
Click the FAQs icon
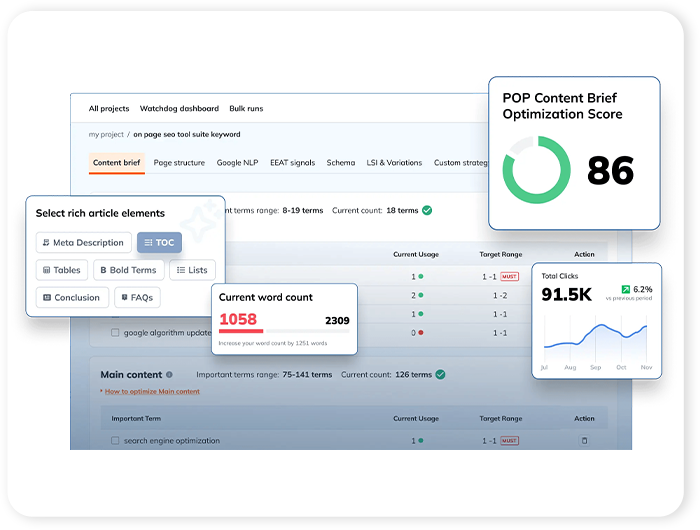pos(125,297)
